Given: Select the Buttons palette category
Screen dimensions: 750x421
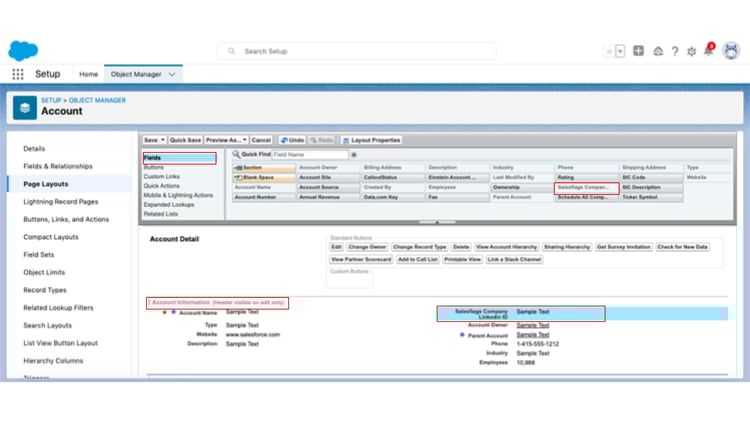Looking at the screenshot, I should 154,167.
